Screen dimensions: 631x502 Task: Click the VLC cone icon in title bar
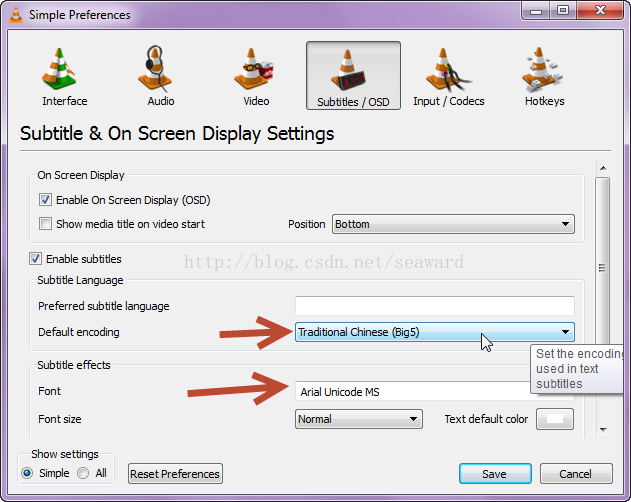click(x=16, y=15)
